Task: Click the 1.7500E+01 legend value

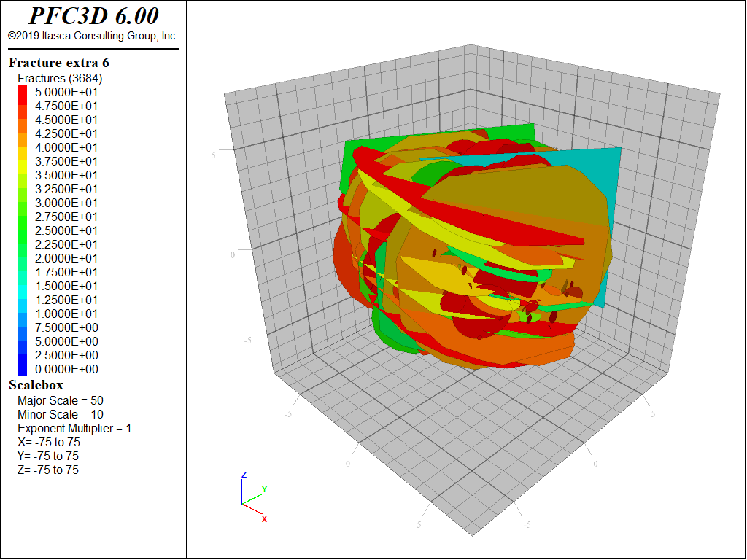Action: [x=66, y=272]
